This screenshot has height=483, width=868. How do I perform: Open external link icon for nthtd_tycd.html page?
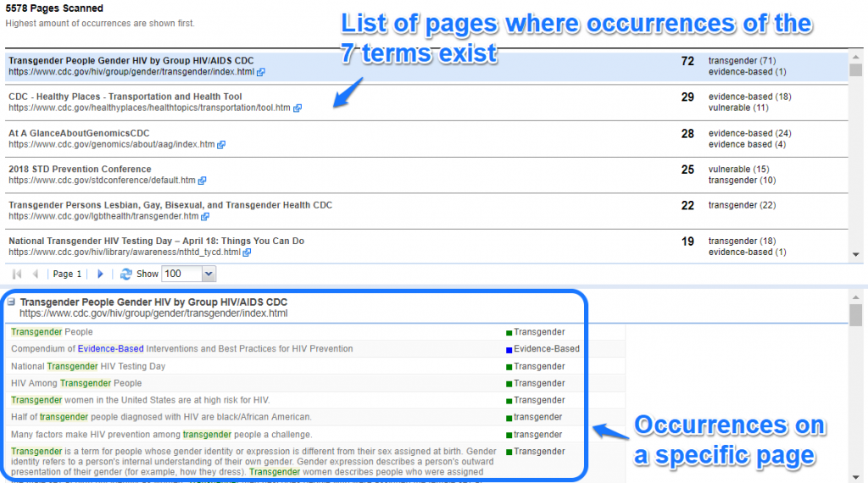coord(248,253)
